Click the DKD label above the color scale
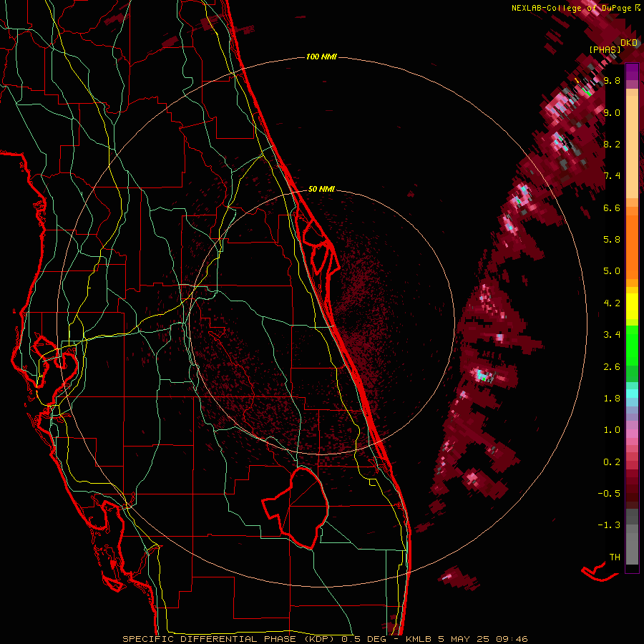The image size is (644, 644). (x=629, y=43)
